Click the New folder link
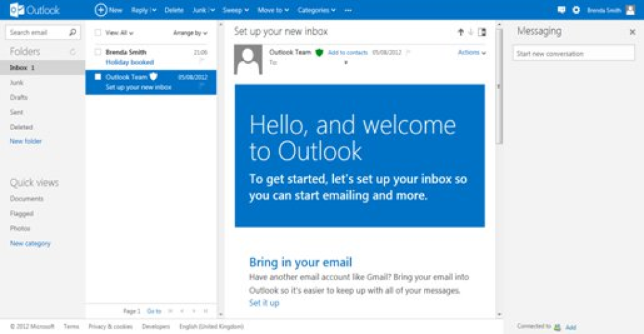Screen dimensions: 644x334 click(26, 141)
